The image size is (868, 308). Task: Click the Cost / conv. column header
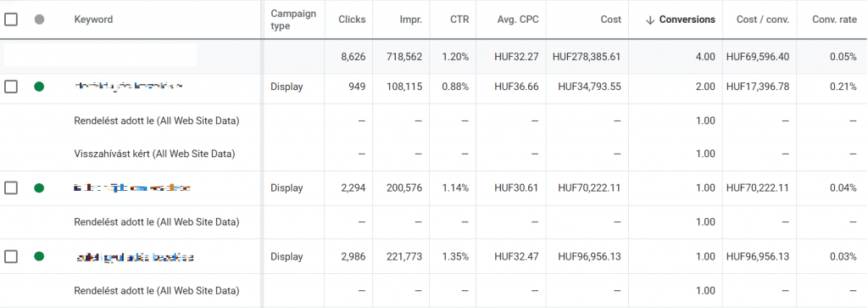(763, 20)
